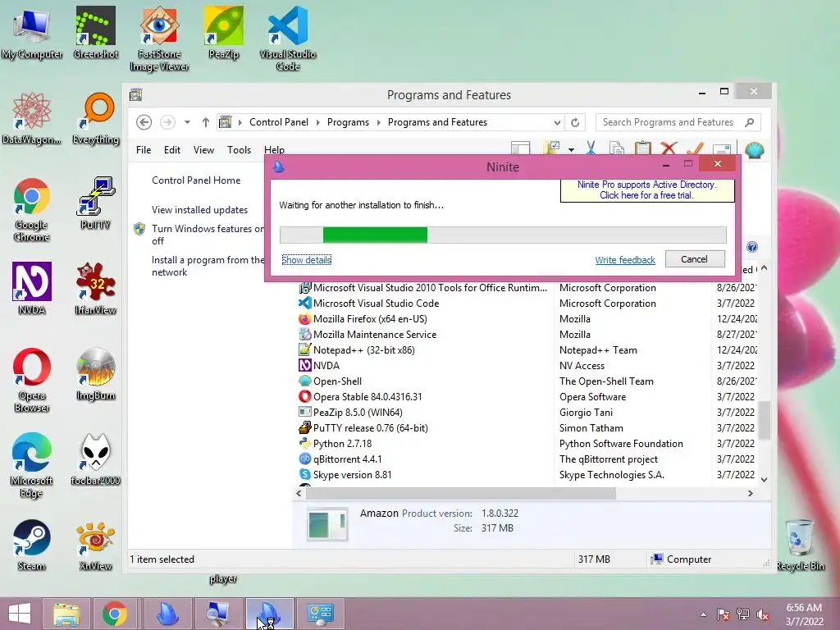Open the DataWagon desktop shortcut
This screenshot has height=630, width=840.
click(x=32, y=119)
